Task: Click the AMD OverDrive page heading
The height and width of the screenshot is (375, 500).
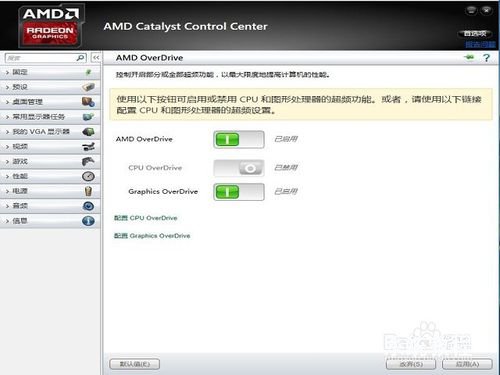Action: pyautogui.click(x=149, y=58)
